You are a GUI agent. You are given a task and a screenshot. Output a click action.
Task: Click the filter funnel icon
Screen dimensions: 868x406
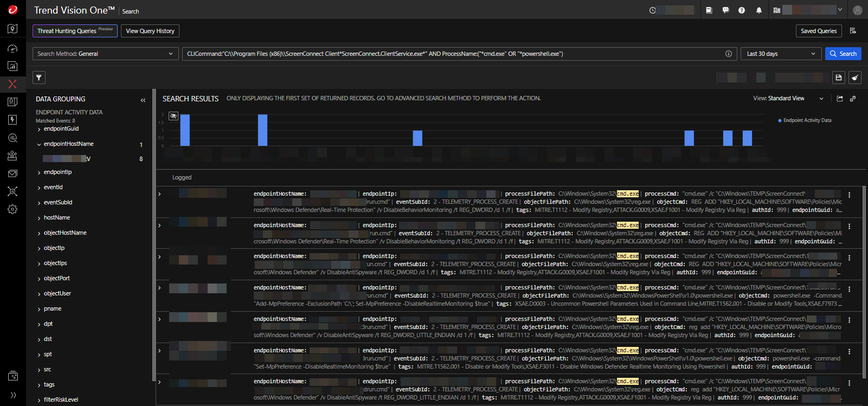[39, 78]
